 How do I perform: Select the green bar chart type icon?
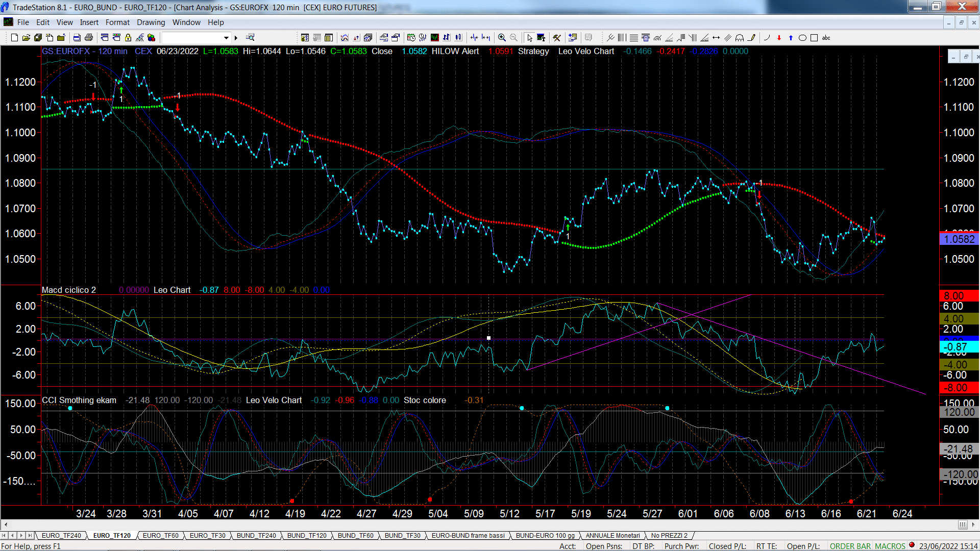coord(434,37)
